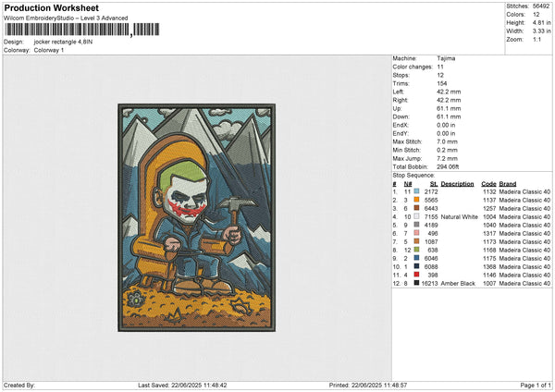
Task: Click the pink swatch for code 1317
Action: pyautogui.click(x=416, y=233)
